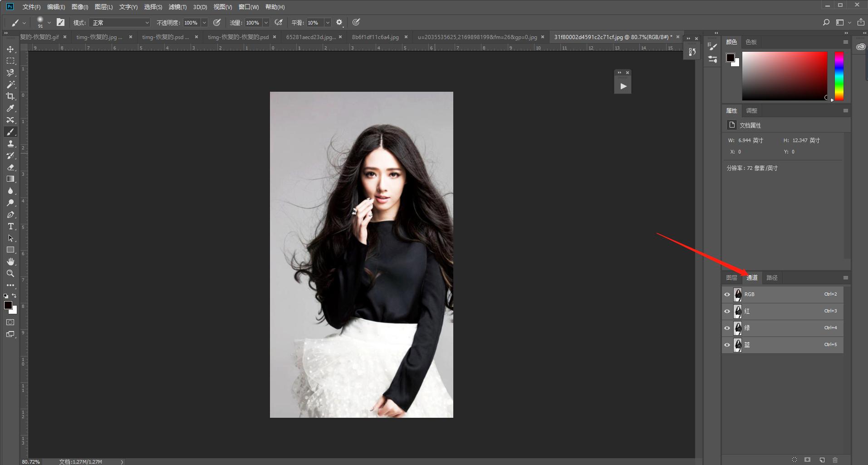Select the Horizontal Type tool
This screenshot has width=868, height=465.
(x=10, y=226)
